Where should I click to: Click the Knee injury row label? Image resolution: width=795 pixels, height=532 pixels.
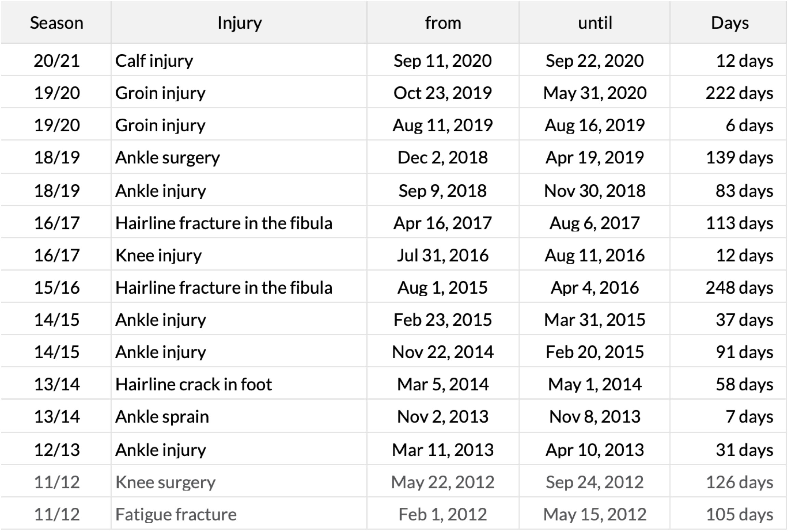159,255
